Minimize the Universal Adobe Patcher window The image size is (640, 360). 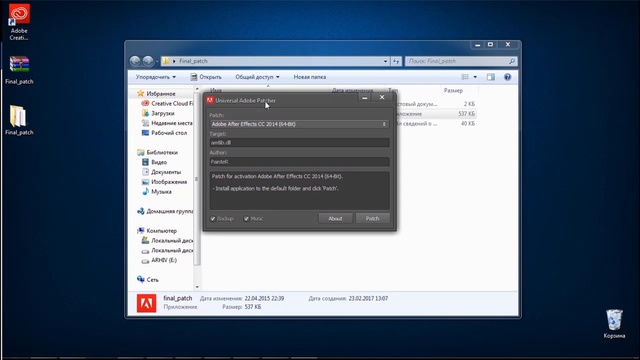(364, 98)
